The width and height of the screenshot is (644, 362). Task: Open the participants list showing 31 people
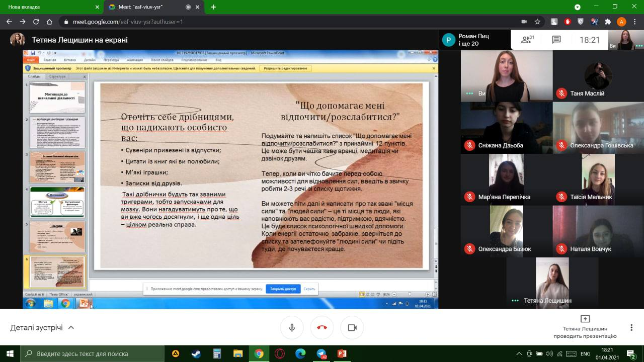[x=527, y=40]
